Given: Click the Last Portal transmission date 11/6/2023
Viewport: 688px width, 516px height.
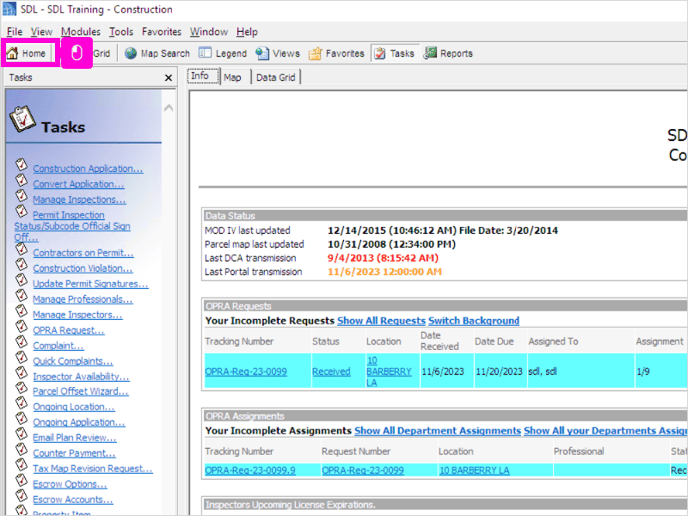Looking at the screenshot, I should coord(384,272).
